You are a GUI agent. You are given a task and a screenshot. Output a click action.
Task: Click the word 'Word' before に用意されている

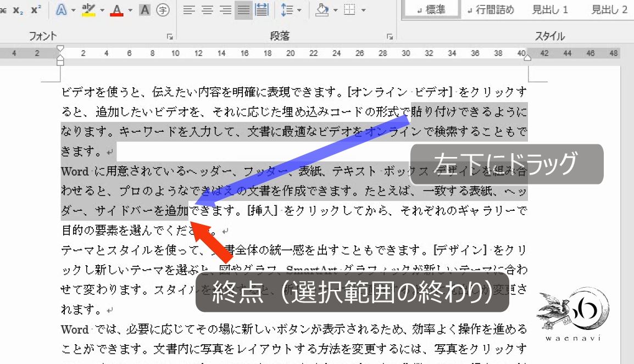[x=75, y=171]
